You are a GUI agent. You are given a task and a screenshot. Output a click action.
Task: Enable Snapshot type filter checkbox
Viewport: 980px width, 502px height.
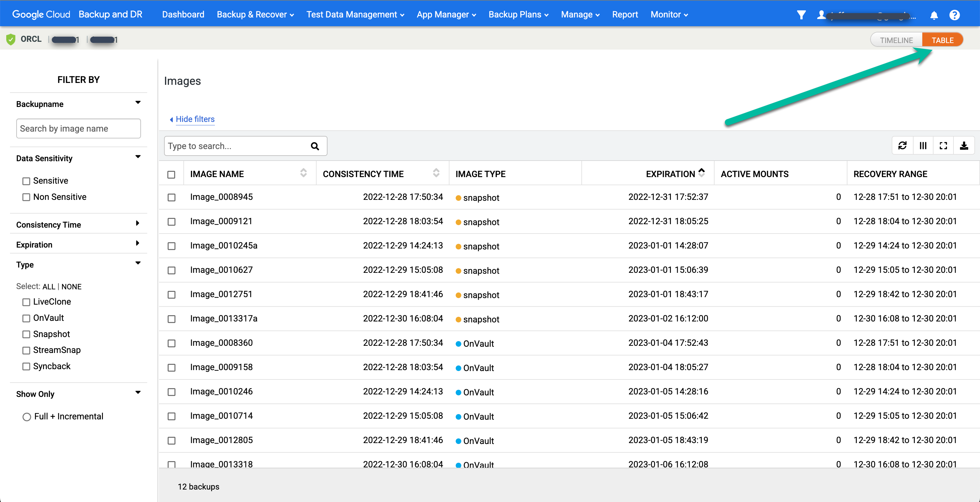click(x=26, y=334)
